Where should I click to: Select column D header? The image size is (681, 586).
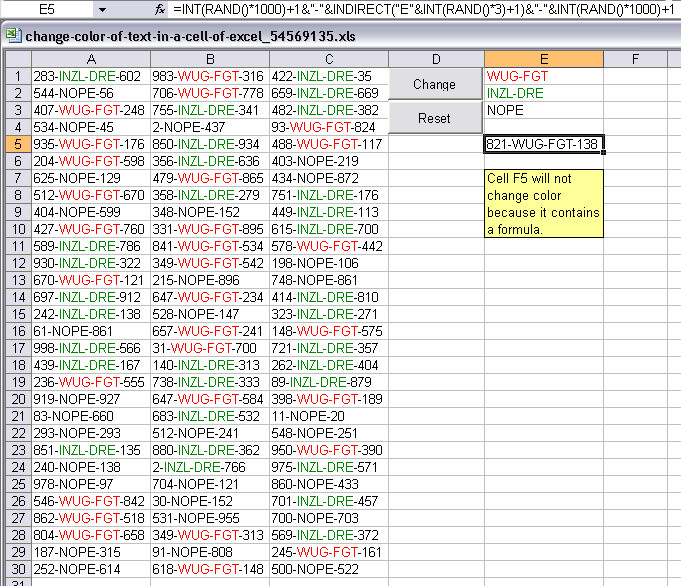point(436,59)
